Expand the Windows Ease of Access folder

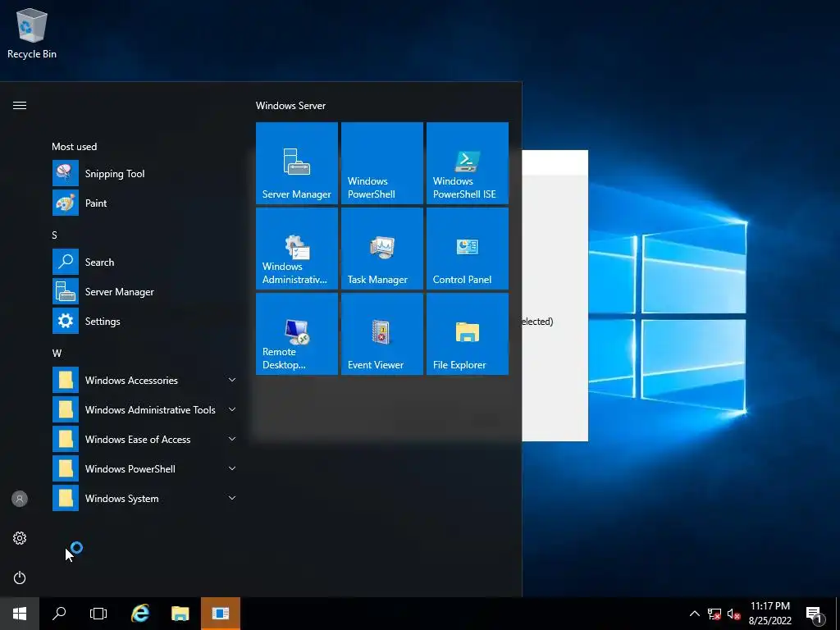pos(144,439)
